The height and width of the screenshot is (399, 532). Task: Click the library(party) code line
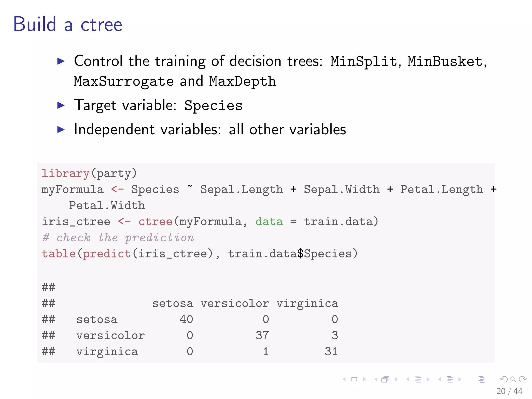pyautogui.click(x=89, y=174)
